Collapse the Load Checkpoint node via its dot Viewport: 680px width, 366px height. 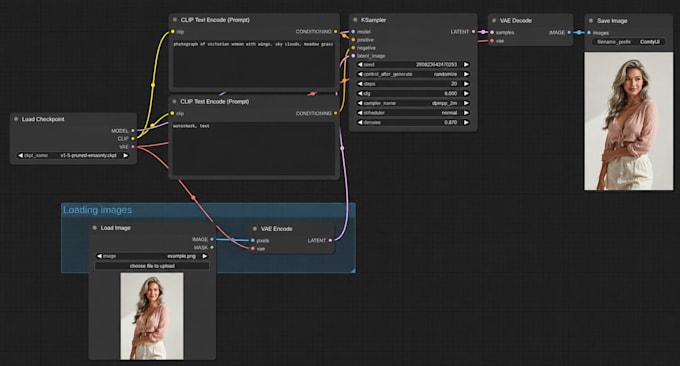point(16,119)
